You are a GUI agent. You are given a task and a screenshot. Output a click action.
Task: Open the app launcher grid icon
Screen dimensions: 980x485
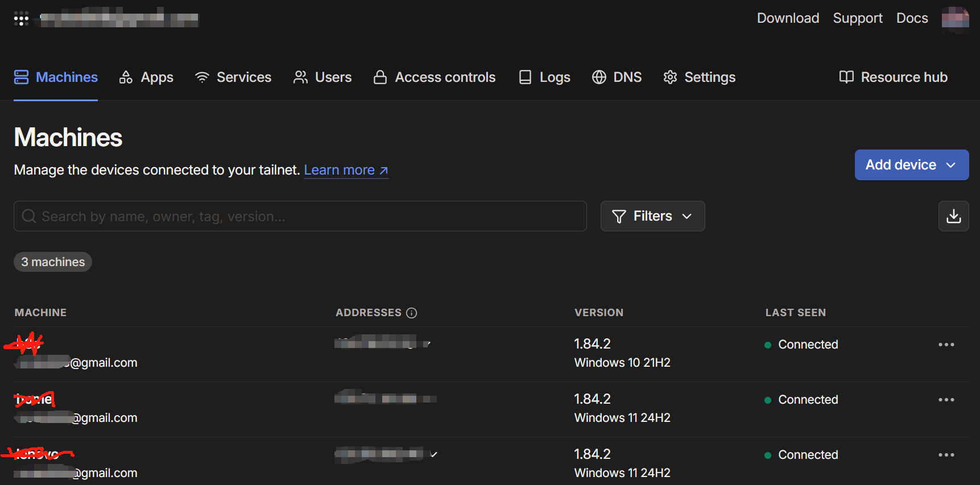pyautogui.click(x=21, y=19)
